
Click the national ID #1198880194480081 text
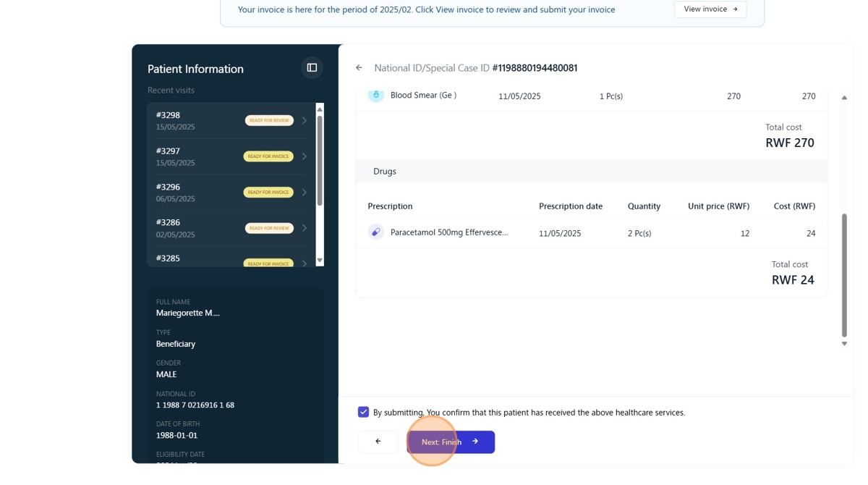tap(535, 68)
